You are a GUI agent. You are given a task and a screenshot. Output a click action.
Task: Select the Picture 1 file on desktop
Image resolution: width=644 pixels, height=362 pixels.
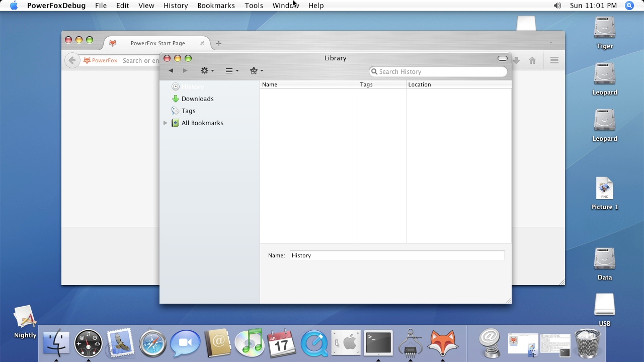[605, 194]
